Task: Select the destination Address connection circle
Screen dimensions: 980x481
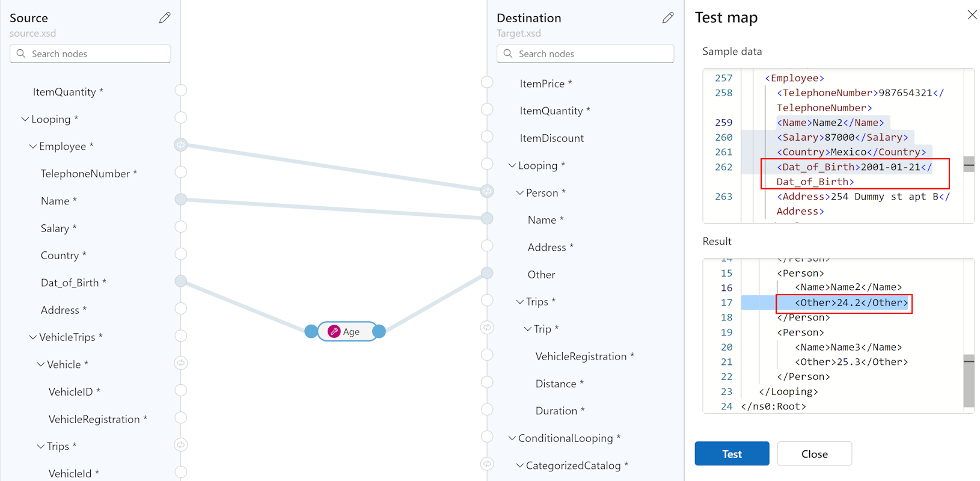Action: [x=487, y=246]
